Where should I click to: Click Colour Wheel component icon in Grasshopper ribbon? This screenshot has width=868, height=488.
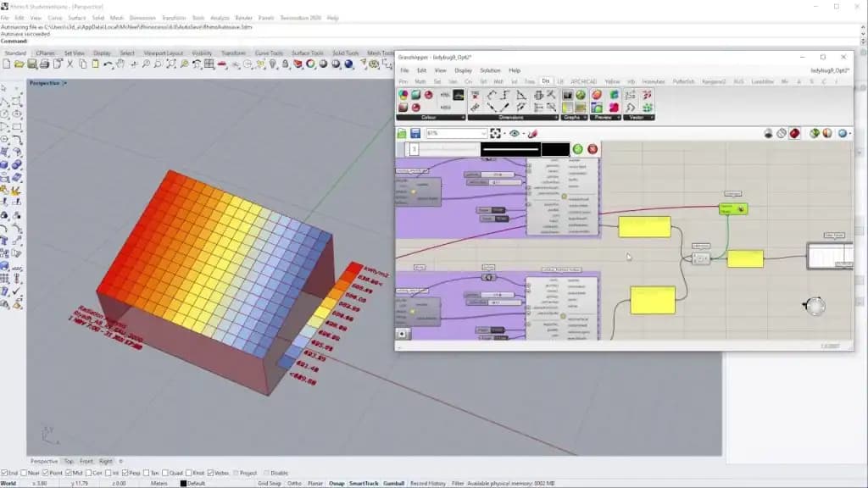403,95
